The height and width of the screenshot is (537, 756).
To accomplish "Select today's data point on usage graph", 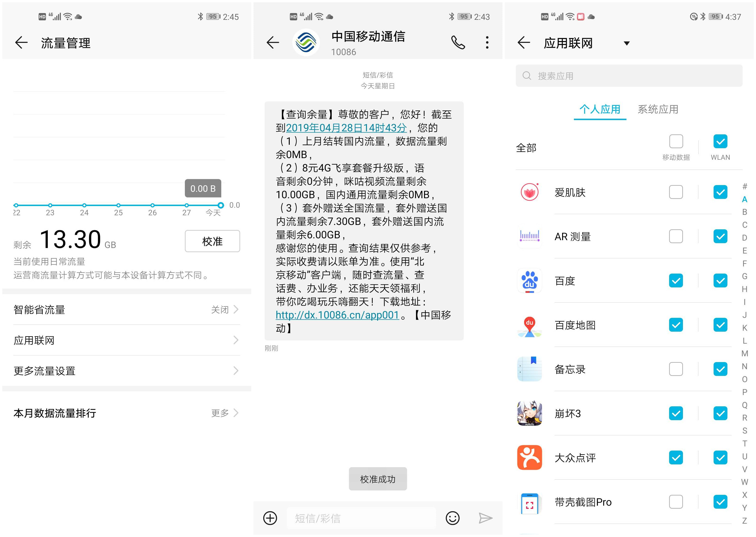I will [221, 205].
